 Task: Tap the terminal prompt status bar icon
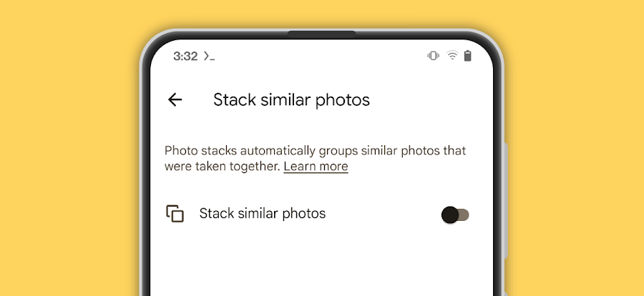pos(209,56)
